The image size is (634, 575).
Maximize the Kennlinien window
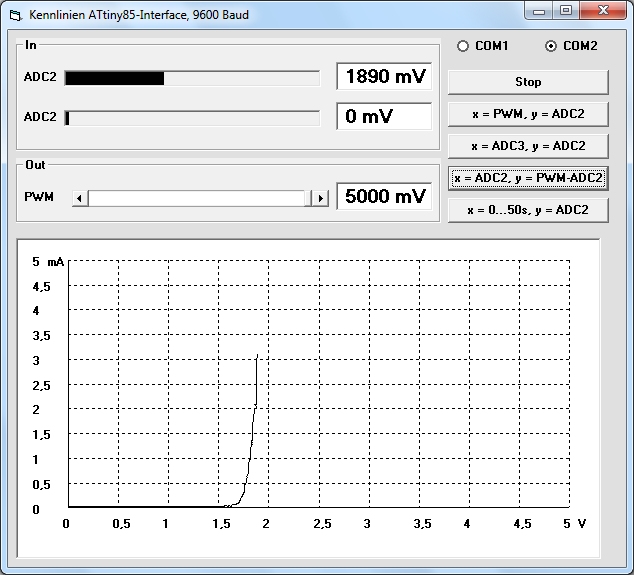[x=566, y=11]
